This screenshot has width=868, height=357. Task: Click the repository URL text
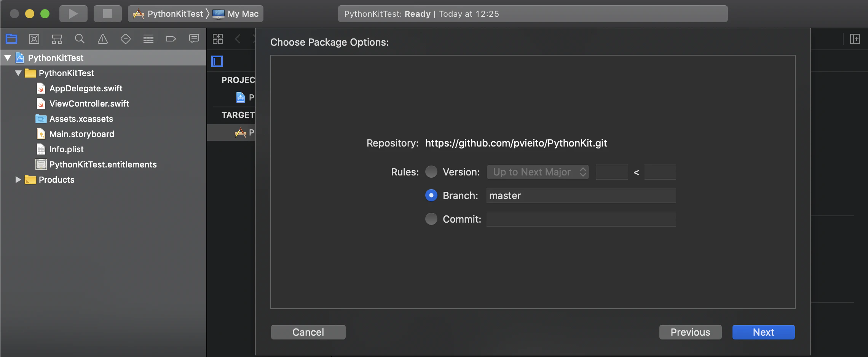tap(516, 143)
